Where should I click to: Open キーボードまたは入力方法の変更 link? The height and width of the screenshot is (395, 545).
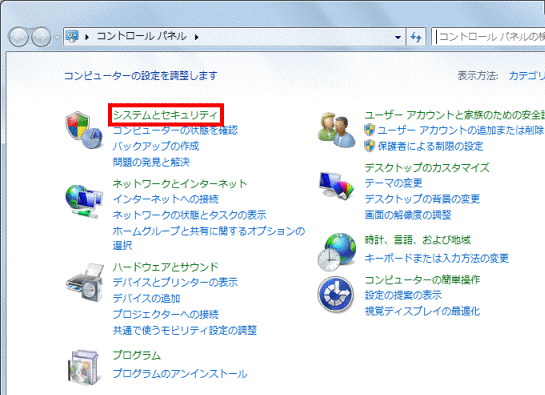tap(437, 258)
